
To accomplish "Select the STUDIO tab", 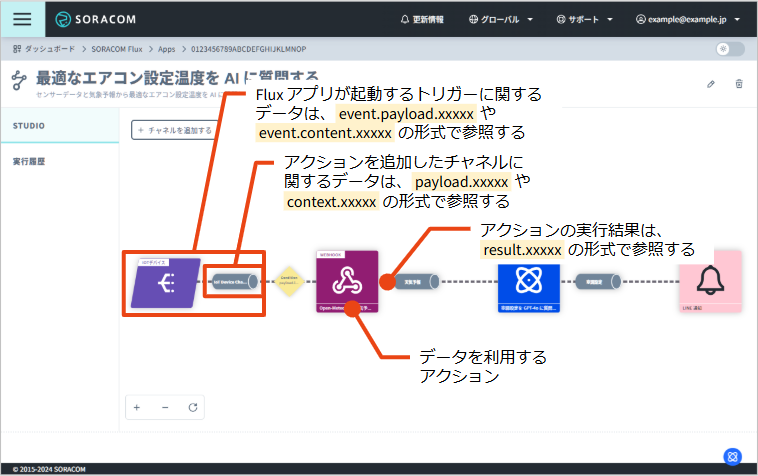I will coord(60,126).
